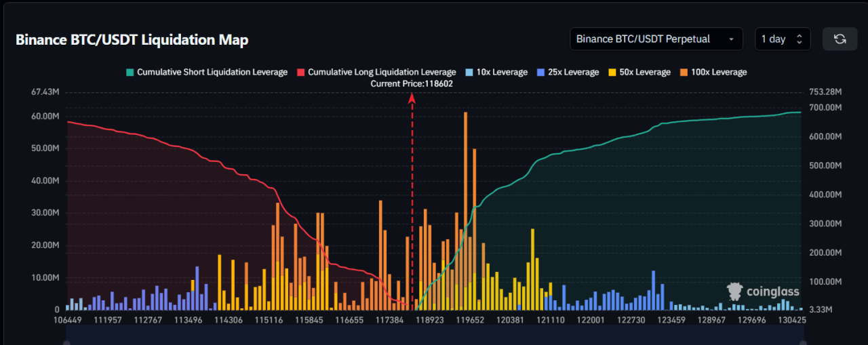This screenshot has height=345, width=868.
Task: Click the 67.43M left axis label
Action: point(45,92)
